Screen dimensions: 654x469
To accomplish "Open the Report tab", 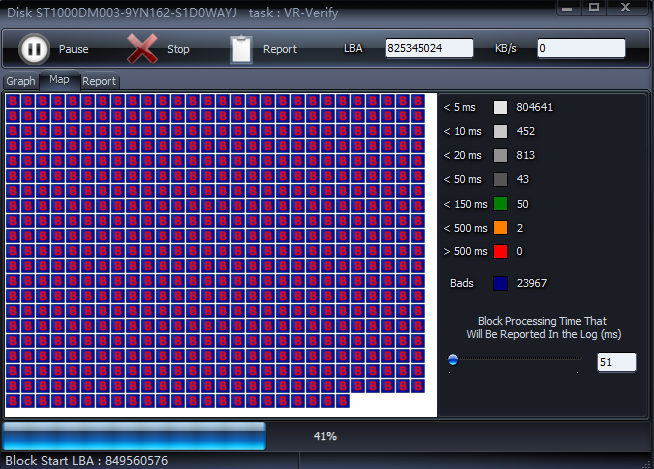I will tap(98, 81).
